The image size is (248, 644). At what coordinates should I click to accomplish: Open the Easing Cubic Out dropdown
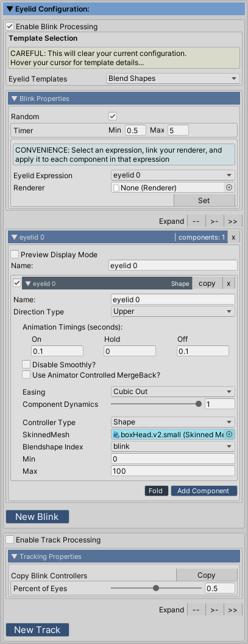point(173,392)
